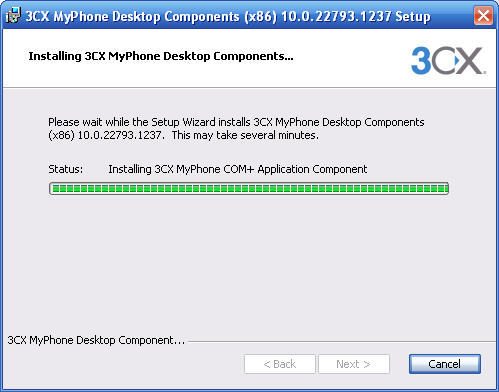The height and width of the screenshot is (392, 499).
Task: Click the disabled Next button
Action: (354, 364)
